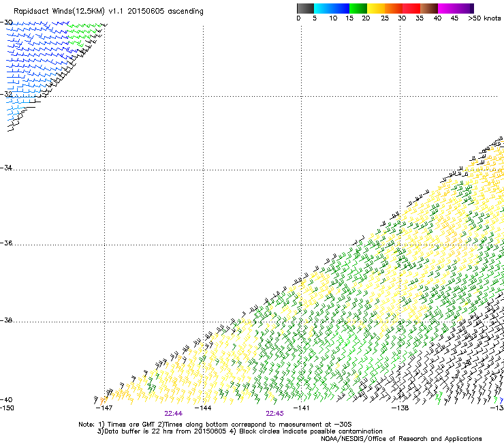Click the -36 latitude axis label
504x443 pixels.
tap(6, 243)
